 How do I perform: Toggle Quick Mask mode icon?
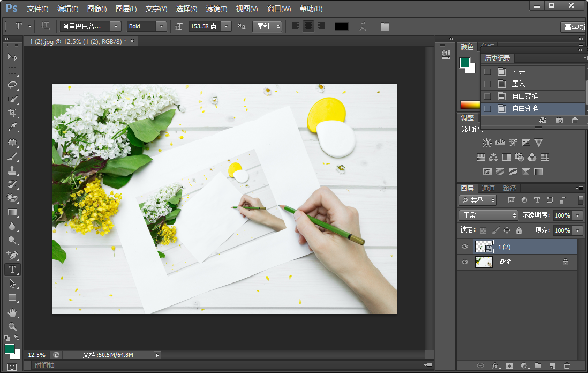(12, 367)
